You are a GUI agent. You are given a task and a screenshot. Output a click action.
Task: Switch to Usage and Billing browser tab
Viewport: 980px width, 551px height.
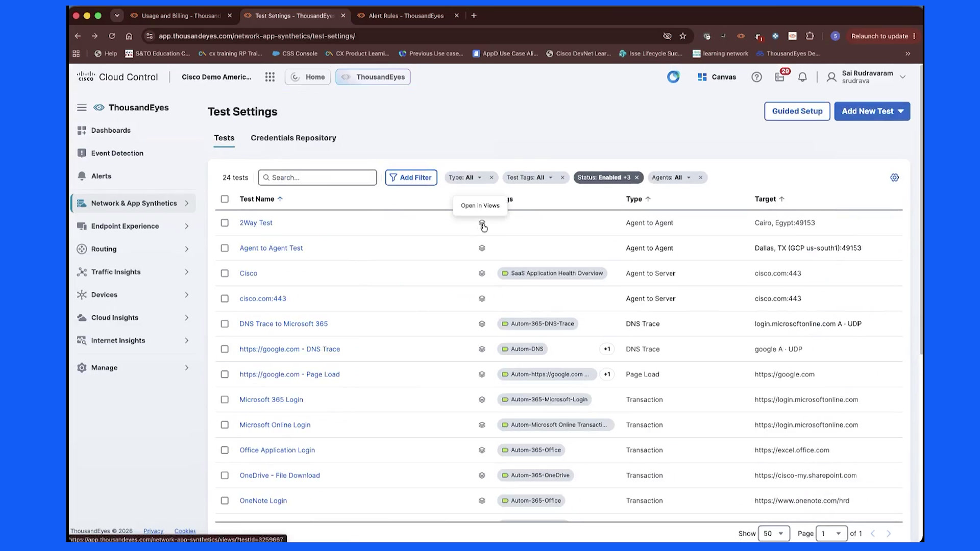181,16
